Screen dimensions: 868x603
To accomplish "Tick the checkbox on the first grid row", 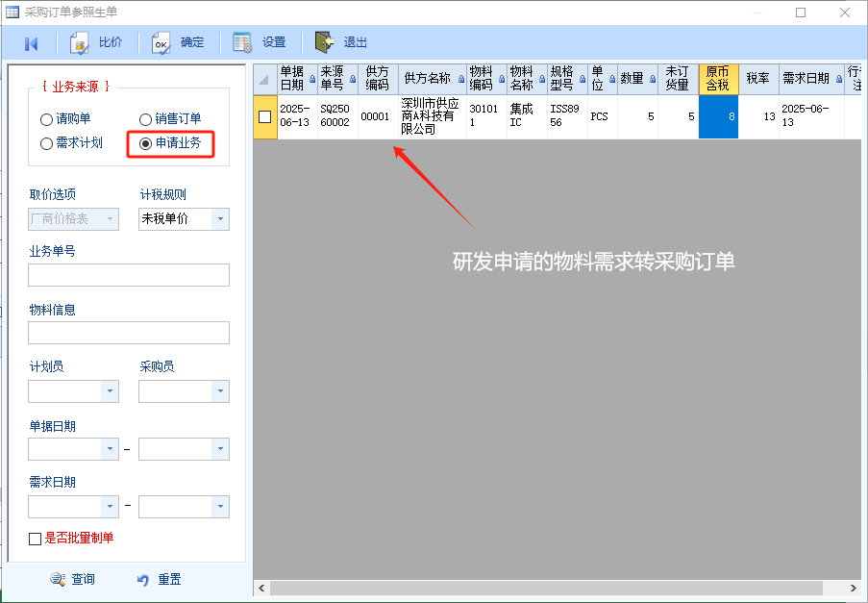I will tap(264, 116).
